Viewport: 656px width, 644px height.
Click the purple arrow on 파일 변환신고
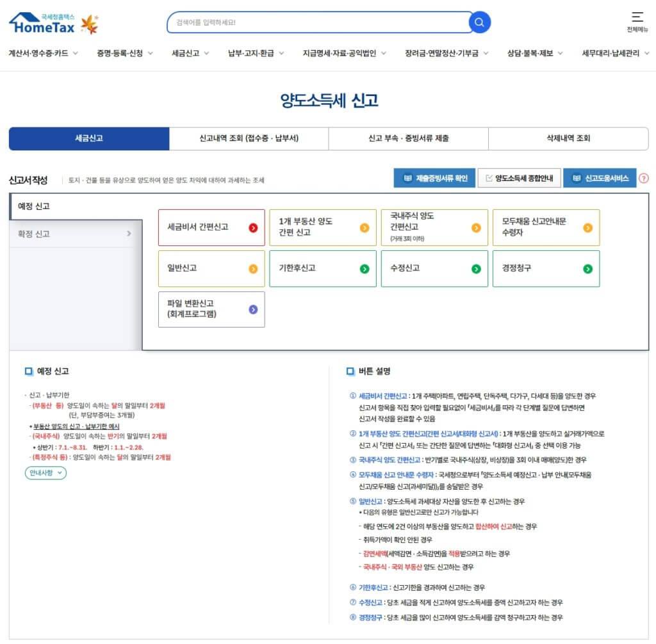(x=253, y=310)
